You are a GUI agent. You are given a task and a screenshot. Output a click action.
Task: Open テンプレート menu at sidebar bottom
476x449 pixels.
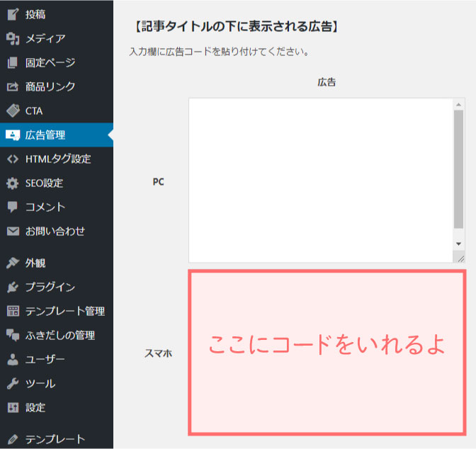coord(57,439)
